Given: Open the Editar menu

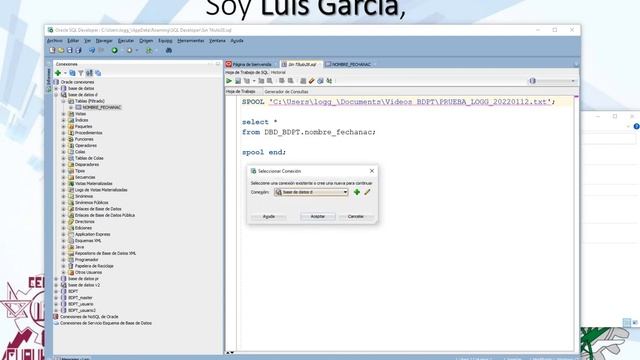Looking at the screenshot, I should [x=73, y=41].
